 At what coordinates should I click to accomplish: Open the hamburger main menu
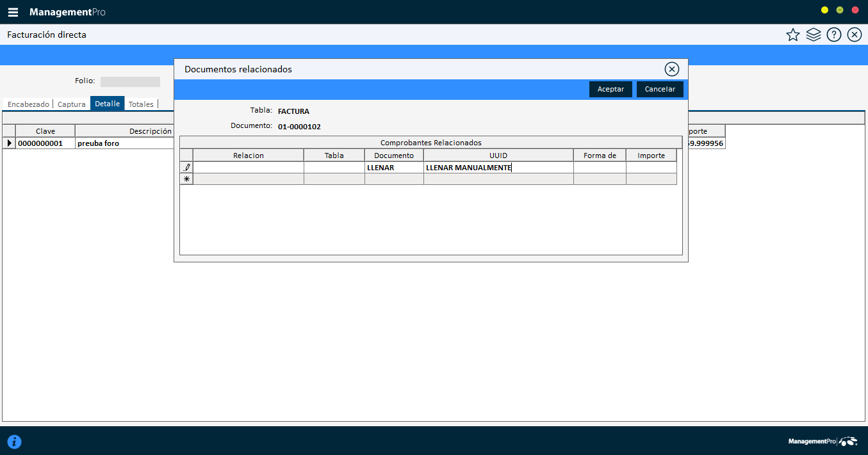coord(13,12)
